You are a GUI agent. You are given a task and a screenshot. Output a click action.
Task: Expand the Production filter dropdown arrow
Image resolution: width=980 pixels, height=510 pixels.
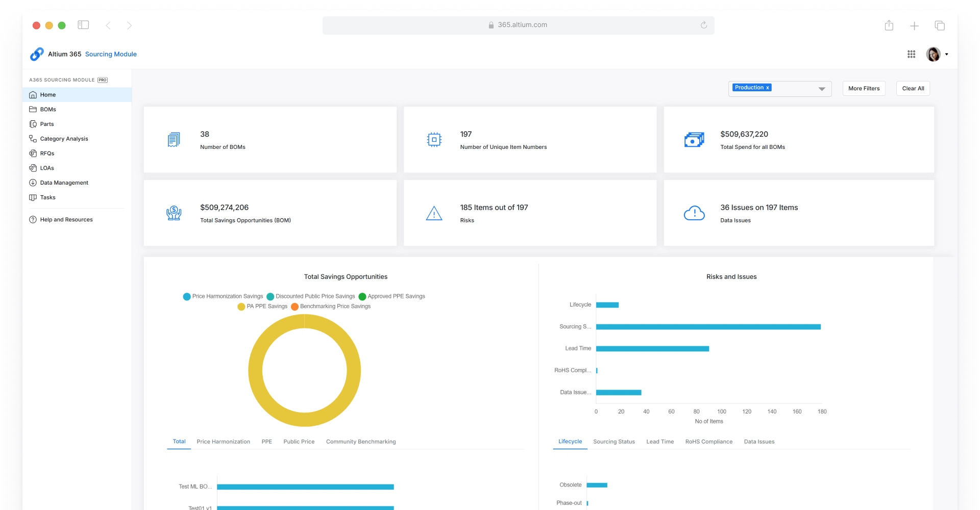tap(822, 89)
